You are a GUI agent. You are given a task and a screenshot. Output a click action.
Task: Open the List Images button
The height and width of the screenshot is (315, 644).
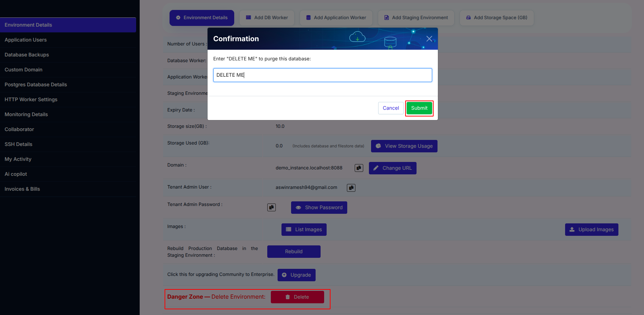(304, 229)
